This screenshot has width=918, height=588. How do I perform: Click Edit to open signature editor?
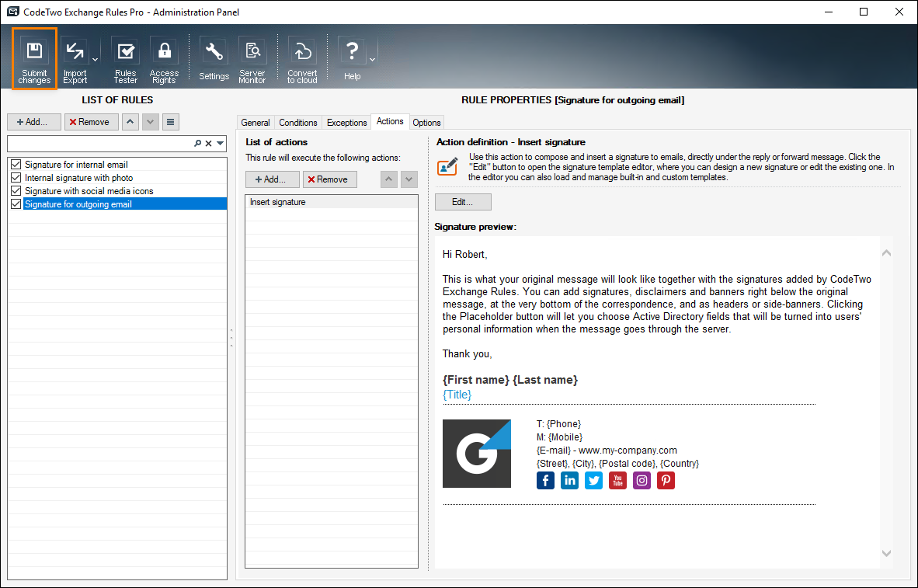click(463, 202)
